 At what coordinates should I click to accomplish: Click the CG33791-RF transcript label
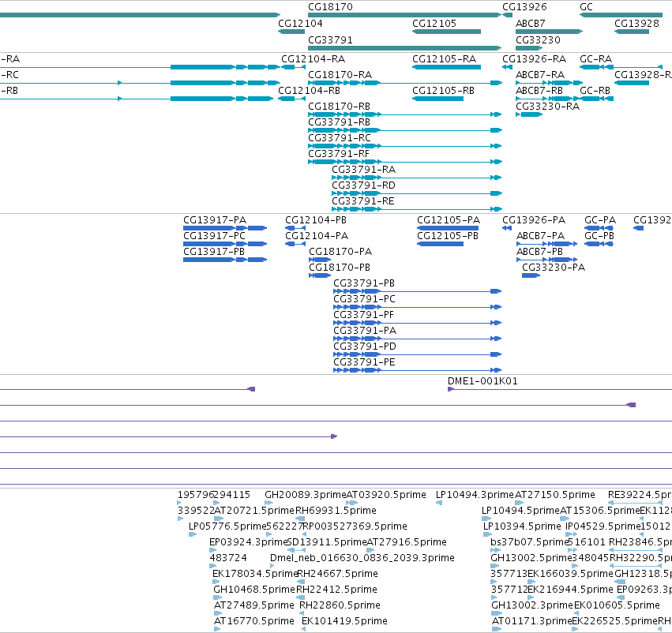click(x=339, y=154)
